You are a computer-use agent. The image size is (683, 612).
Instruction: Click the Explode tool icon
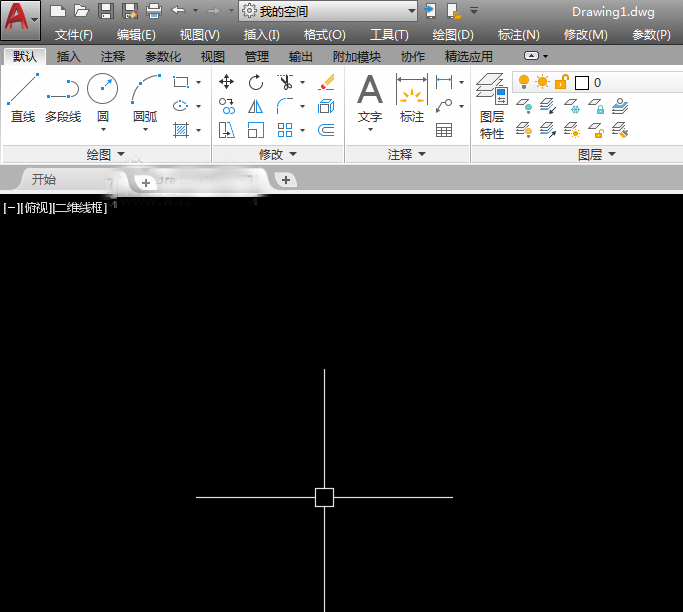coord(326,106)
